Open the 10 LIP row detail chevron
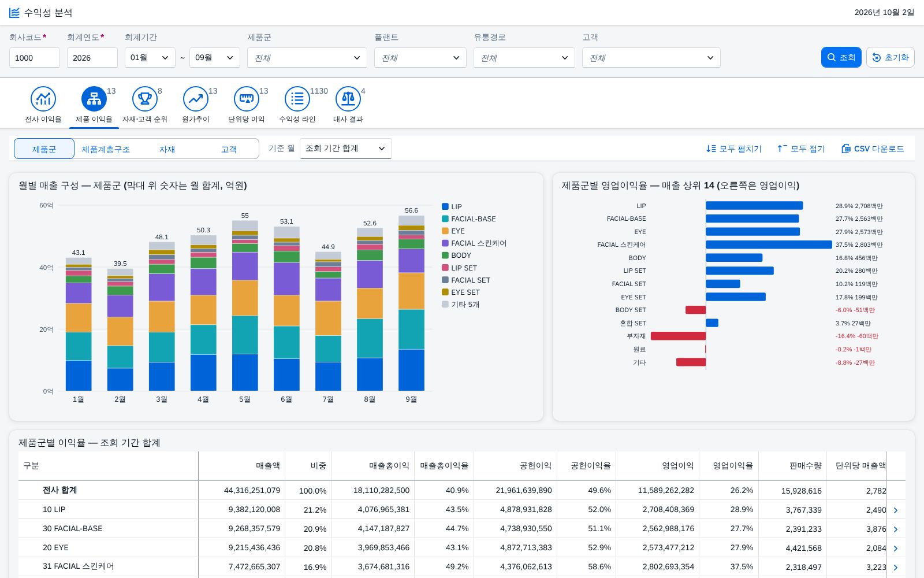924x578 pixels. point(896,510)
